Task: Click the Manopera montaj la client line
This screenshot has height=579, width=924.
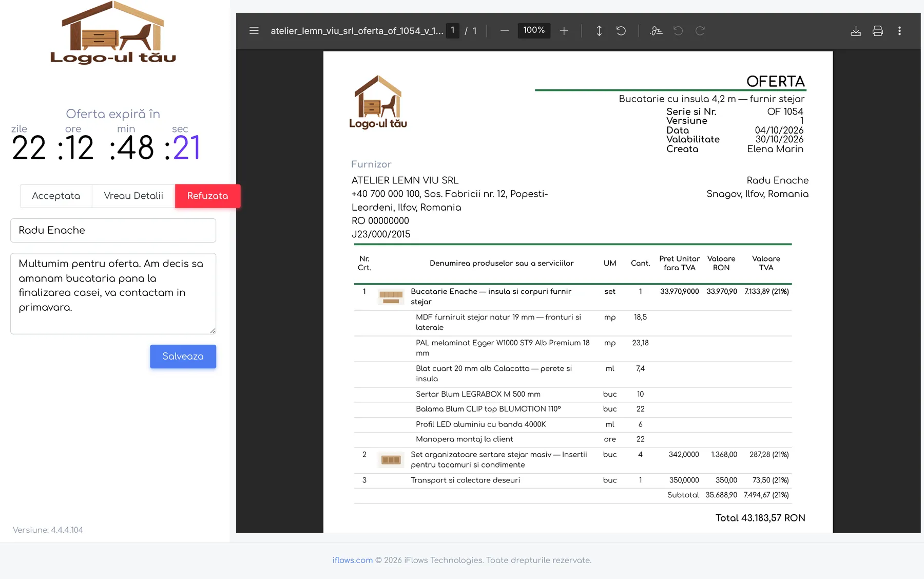Action: click(x=464, y=439)
